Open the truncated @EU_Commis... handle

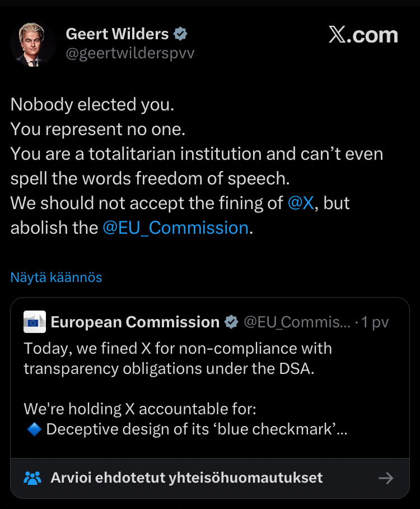[x=296, y=322]
